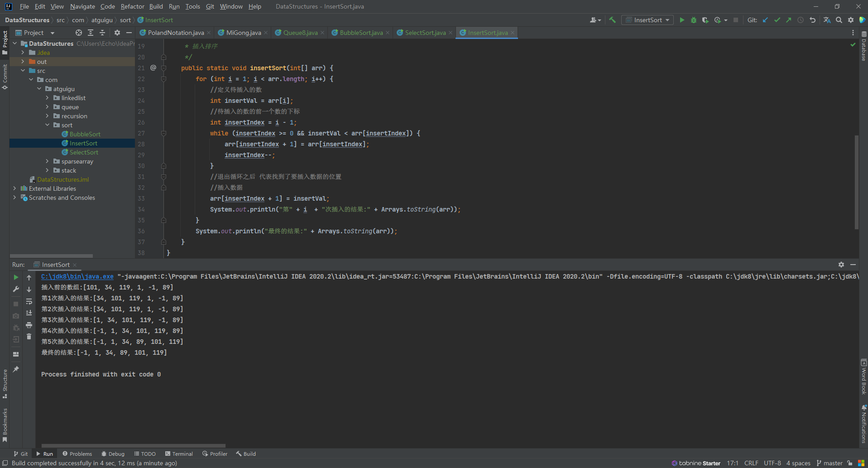The width and height of the screenshot is (868, 468).
Task: Open the java.exe path link in console
Action: pos(77,276)
